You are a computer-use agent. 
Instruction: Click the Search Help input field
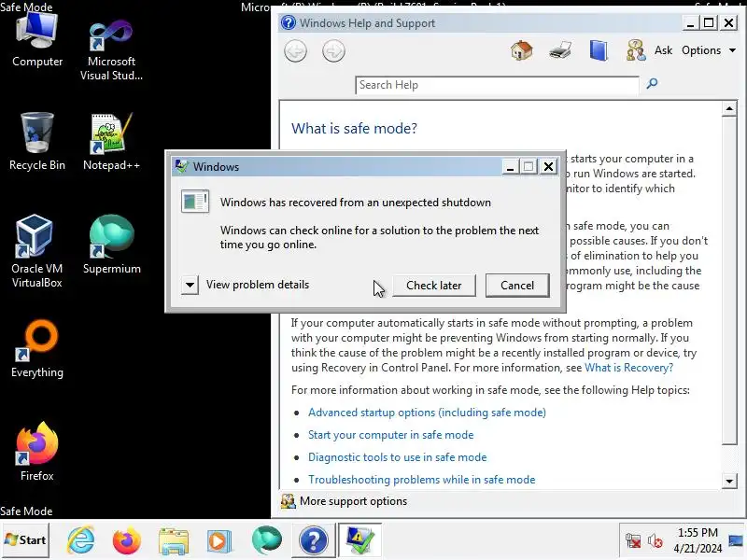pos(497,85)
